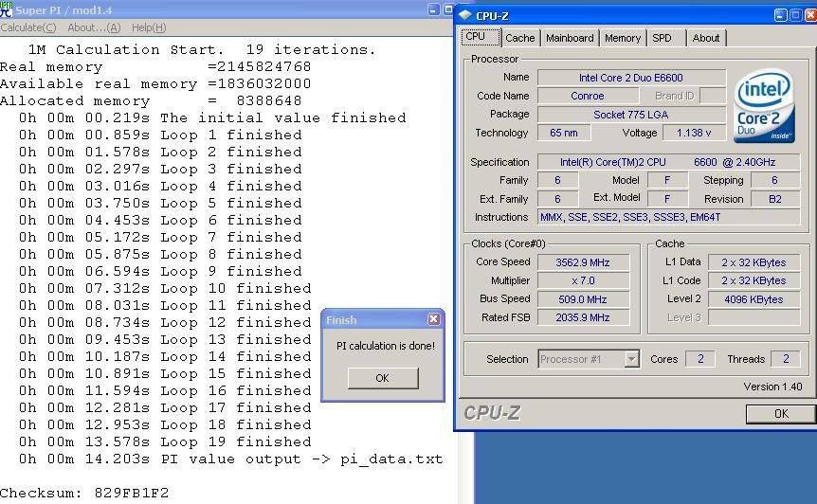The height and width of the screenshot is (504, 817).
Task: Switch to the Mainboard tab
Action: pos(570,38)
